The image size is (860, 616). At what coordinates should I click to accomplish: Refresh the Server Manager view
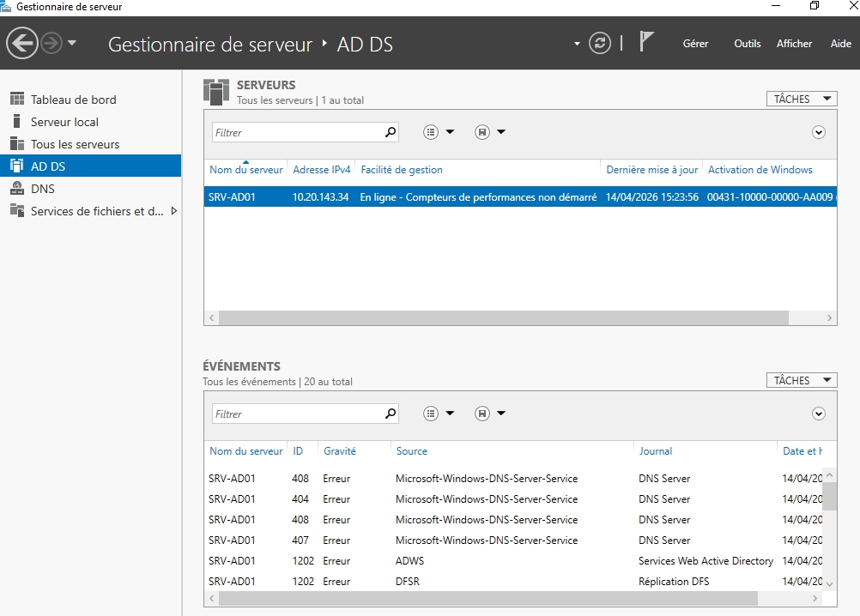click(x=599, y=43)
